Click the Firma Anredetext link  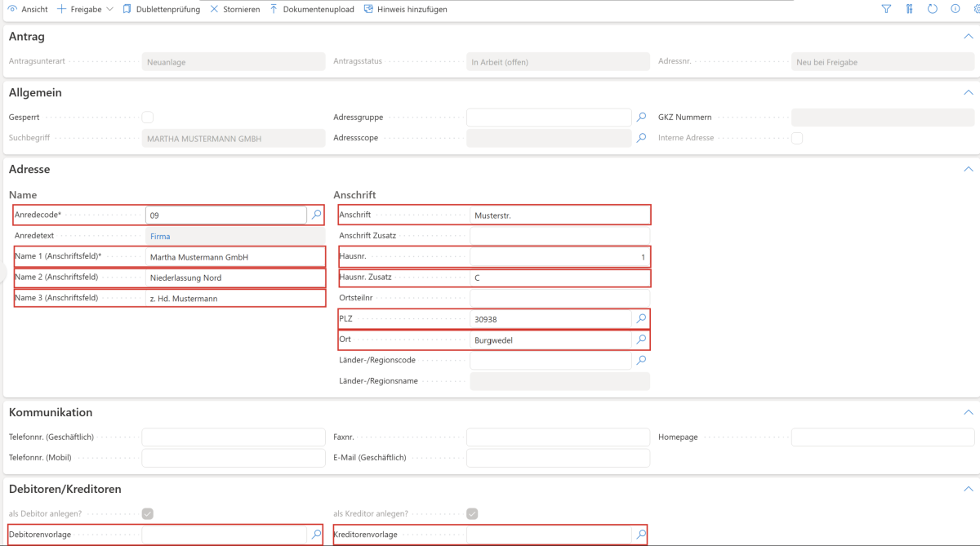[160, 236]
